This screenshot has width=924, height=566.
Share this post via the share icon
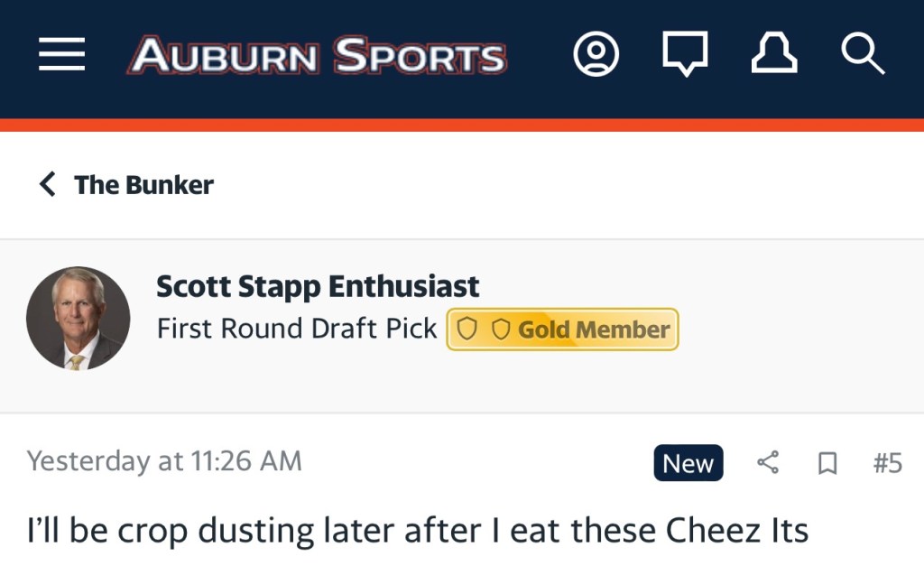tap(768, 463)
